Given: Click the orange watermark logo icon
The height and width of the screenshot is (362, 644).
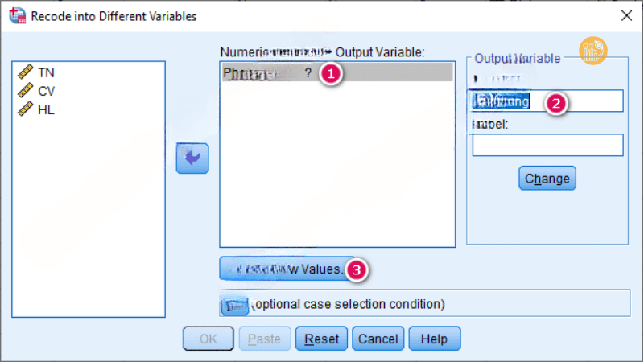Looking at the screenshot, I should (593, 51).
